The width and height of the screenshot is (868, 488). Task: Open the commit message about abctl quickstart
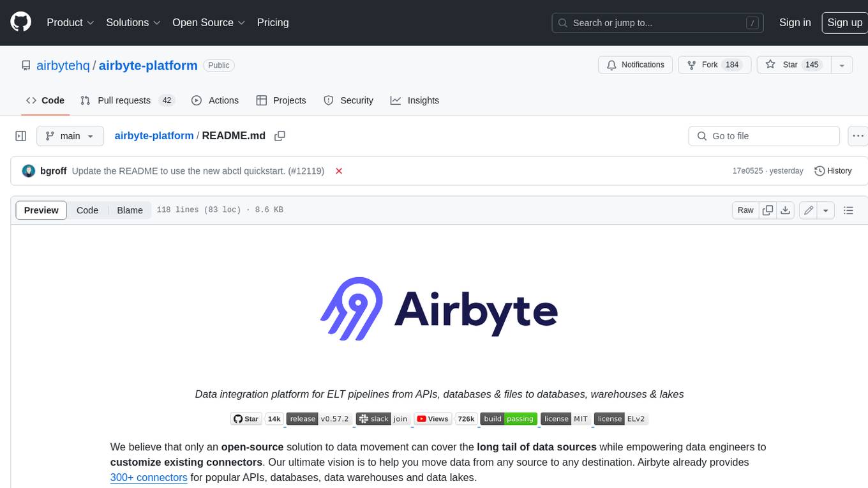tap(198, 171)
